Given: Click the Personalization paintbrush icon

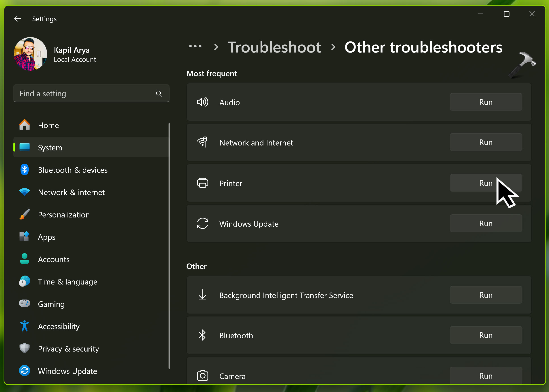Looking at the screenshot, I should (x=25, y=215).
